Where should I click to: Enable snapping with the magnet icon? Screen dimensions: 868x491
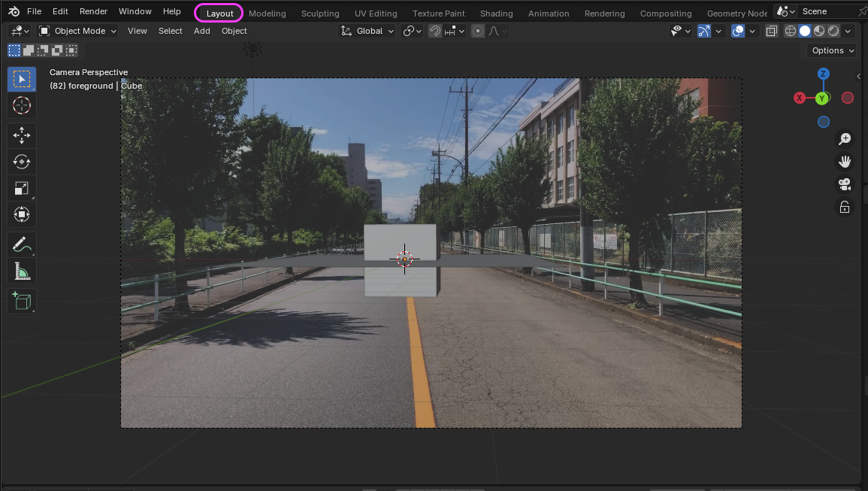click(x=435, y=31)
